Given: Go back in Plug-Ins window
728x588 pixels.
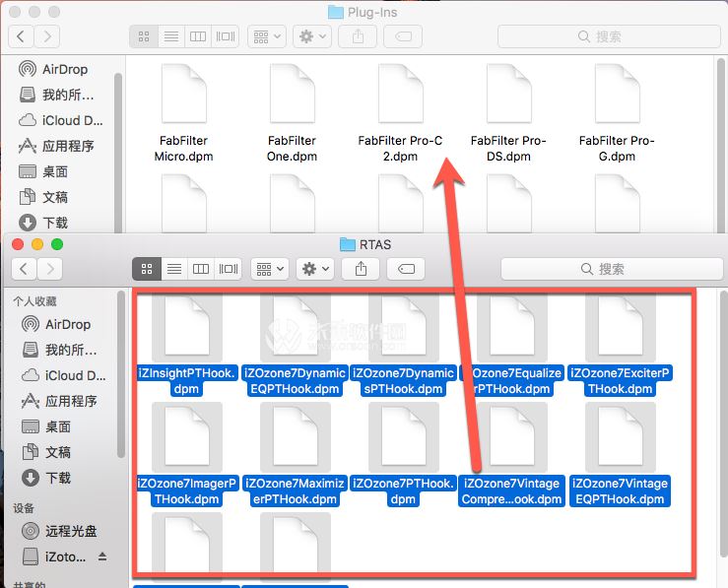Looking at the screenshot, I should 21,36.
